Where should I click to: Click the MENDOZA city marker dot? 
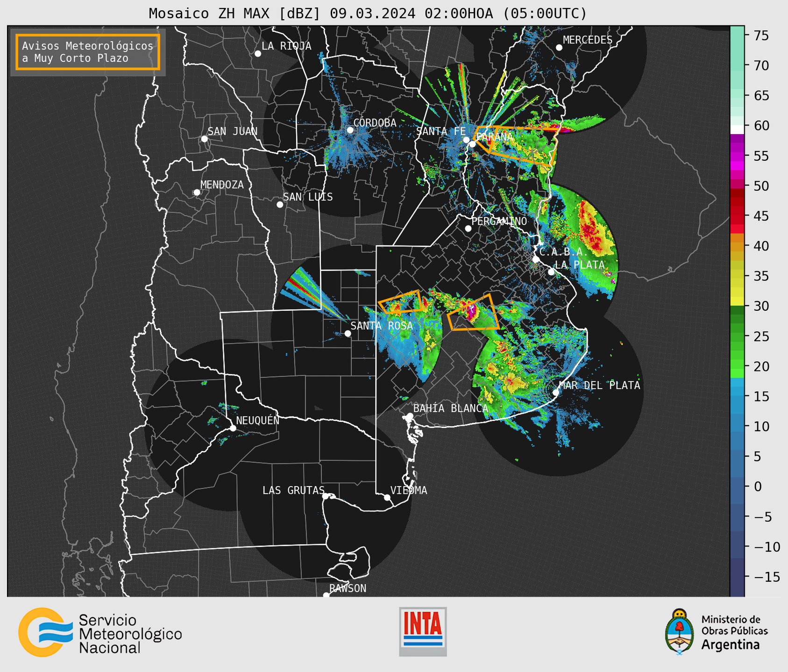coord(197,193)
